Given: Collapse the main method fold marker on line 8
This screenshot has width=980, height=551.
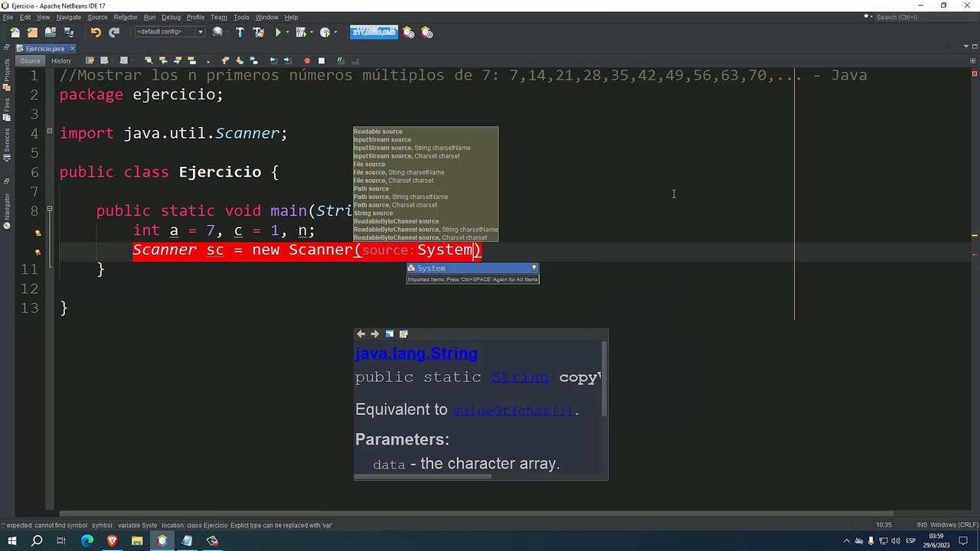Looking at the screenshot, I should click(50, 209).
